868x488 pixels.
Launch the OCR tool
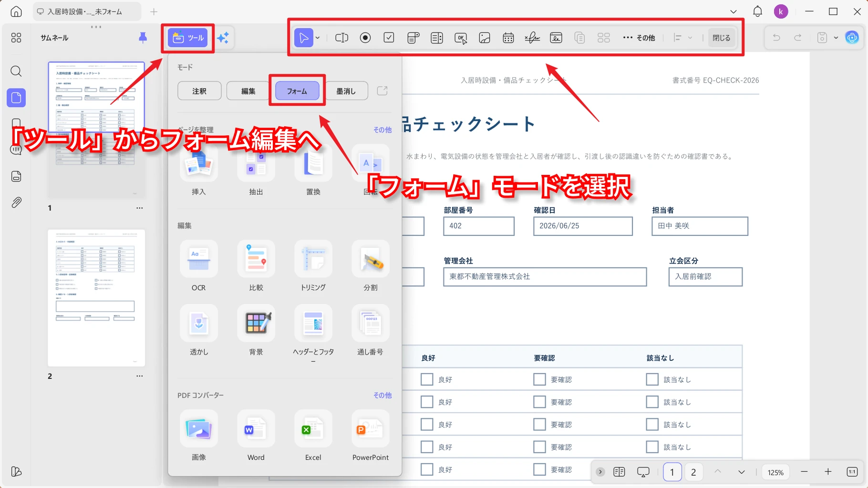coord(199,266)
